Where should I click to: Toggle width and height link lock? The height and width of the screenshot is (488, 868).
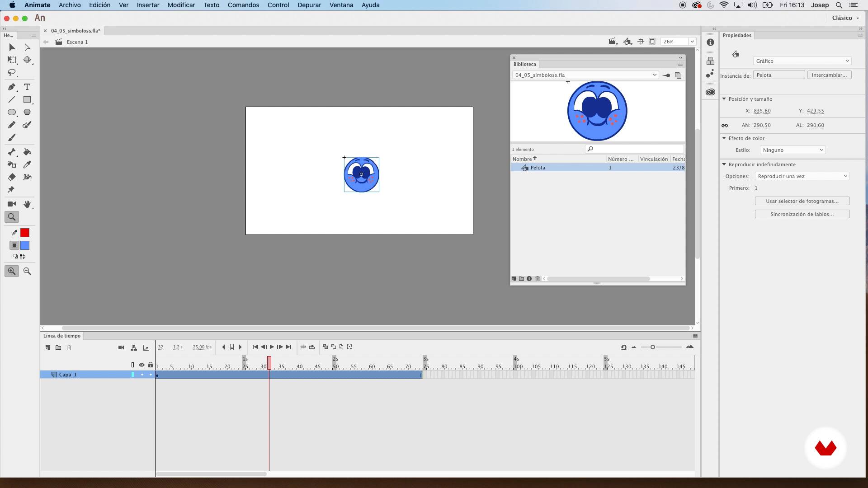725,126
